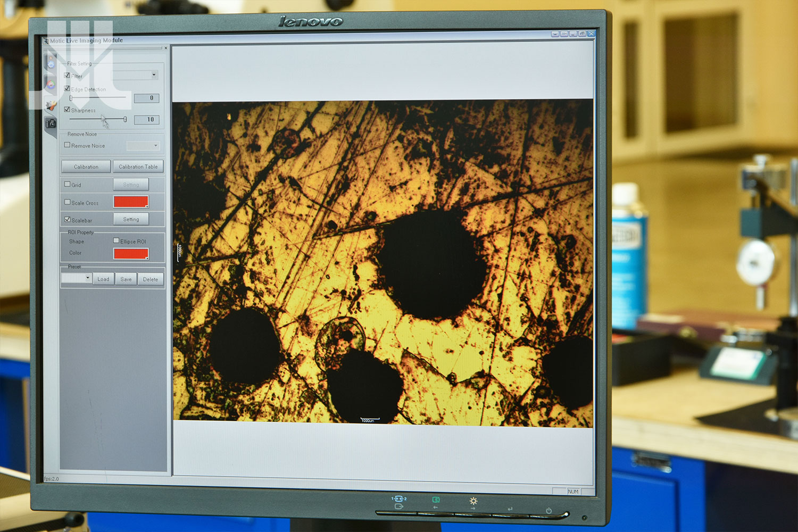
Task: Close the Motic window with the X button
Action: pos(591,34)
